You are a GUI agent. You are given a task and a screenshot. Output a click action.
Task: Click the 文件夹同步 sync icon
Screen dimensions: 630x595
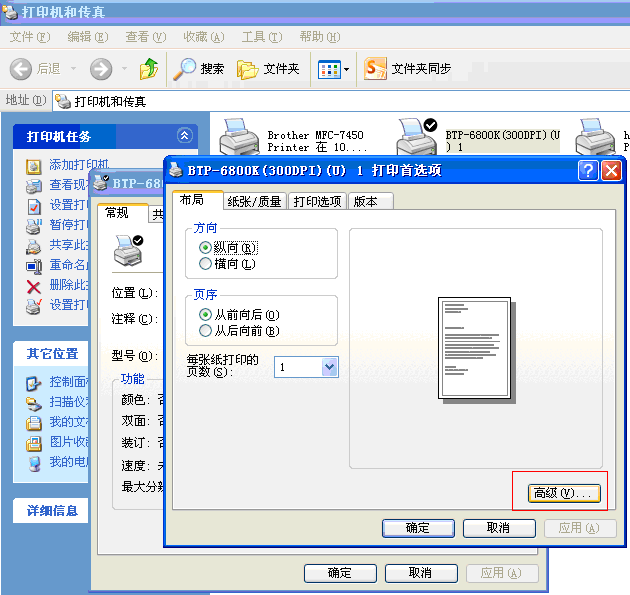[x=375, y=69]
